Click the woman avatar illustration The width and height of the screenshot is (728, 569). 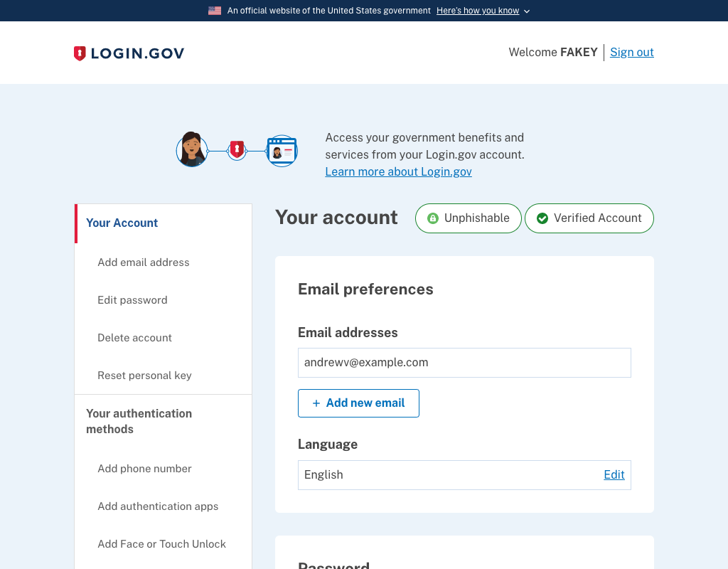coord(192,149)
